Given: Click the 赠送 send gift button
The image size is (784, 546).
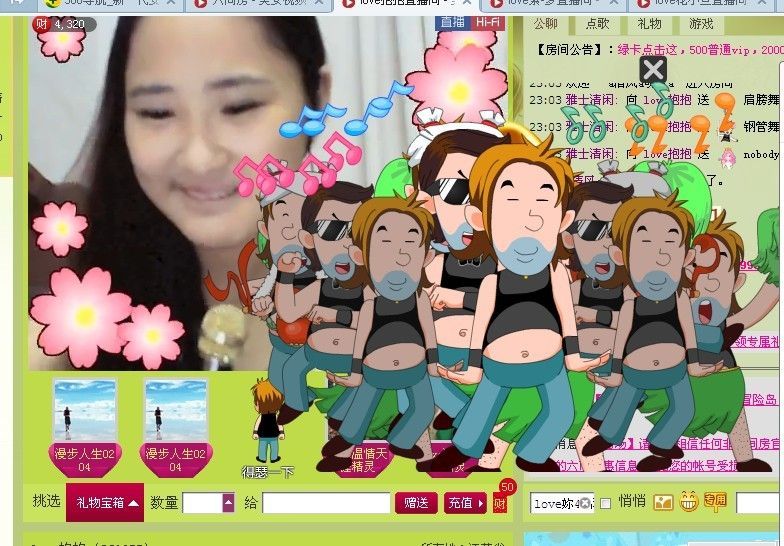Looking at the screenshot, I should [416, 503].
